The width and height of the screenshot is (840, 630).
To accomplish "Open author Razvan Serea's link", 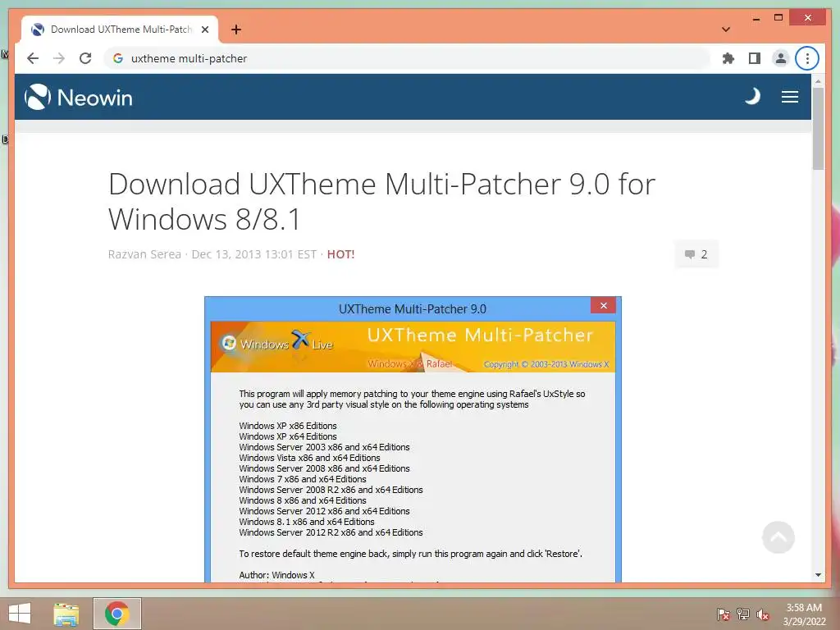I will coord(144,254).
